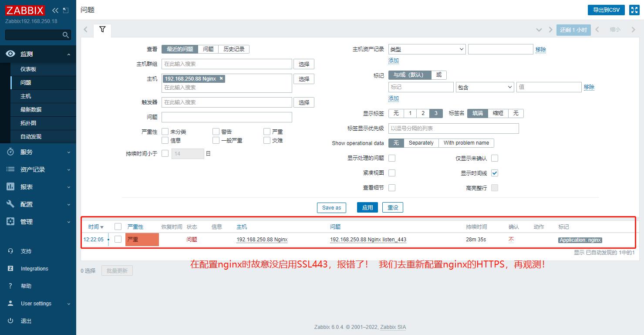
Task: Open 最新数据 in the sidebar
Action: pyautogui.click(x=31, y=110)
